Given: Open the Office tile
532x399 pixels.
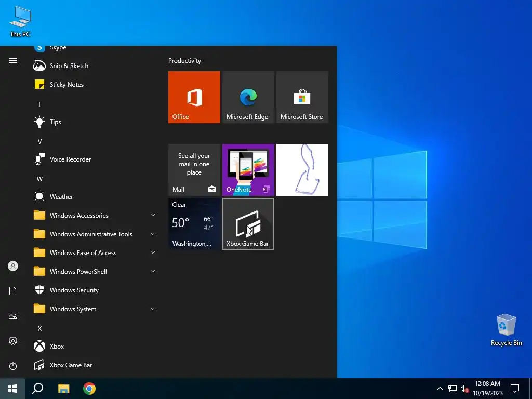Looking at the screenshot, I should click(194, 97).
